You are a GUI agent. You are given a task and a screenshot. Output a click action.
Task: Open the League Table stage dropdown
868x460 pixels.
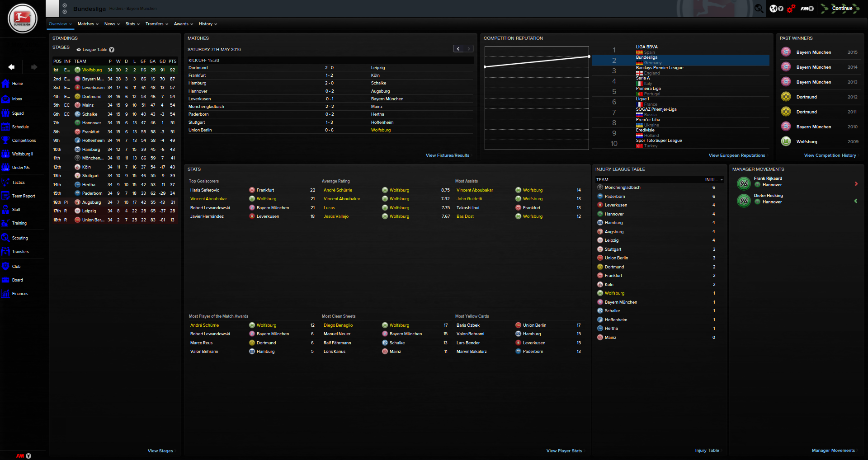point(112,50)
